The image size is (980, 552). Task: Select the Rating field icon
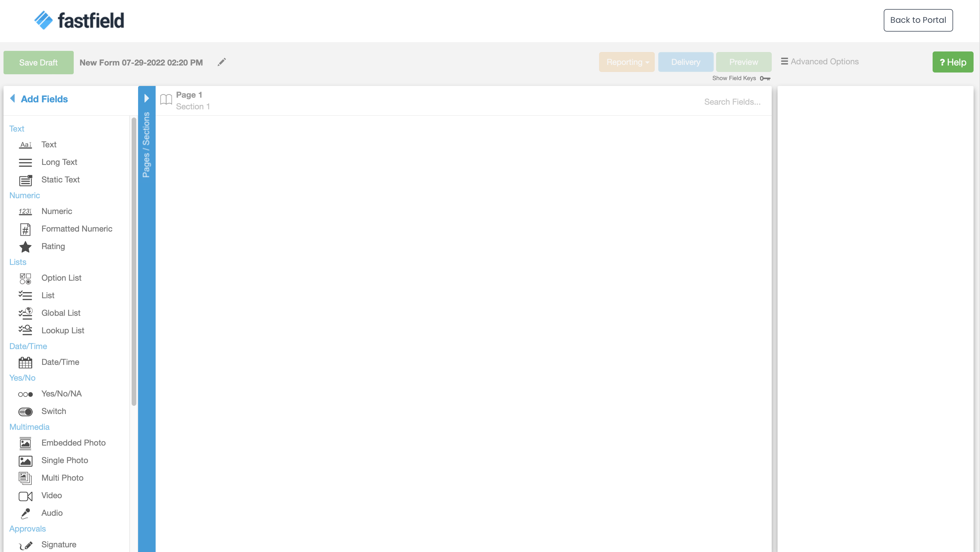tap(25, 247)
